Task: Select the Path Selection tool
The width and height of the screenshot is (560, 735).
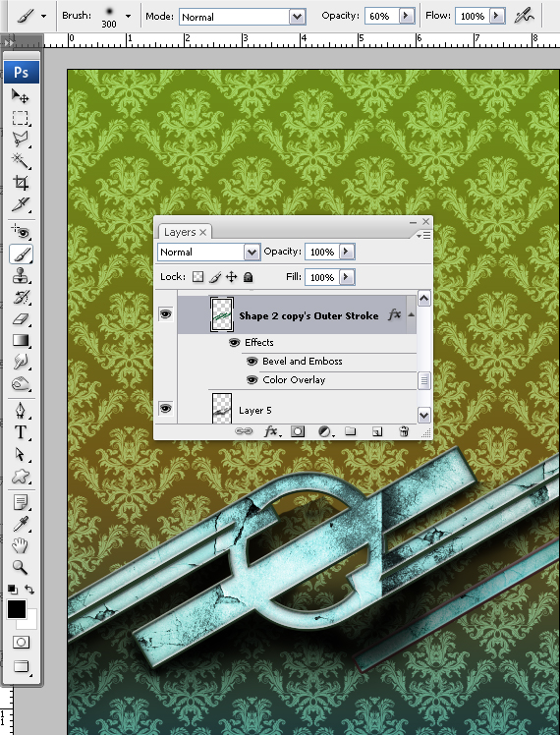Action: pyautogui.click(x=21, y=454)
